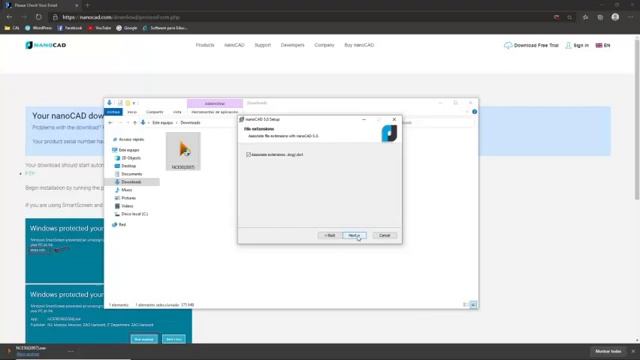Click the Explorer details view button
The height and width of the screenshot is (360, 640).
[465, 304]
